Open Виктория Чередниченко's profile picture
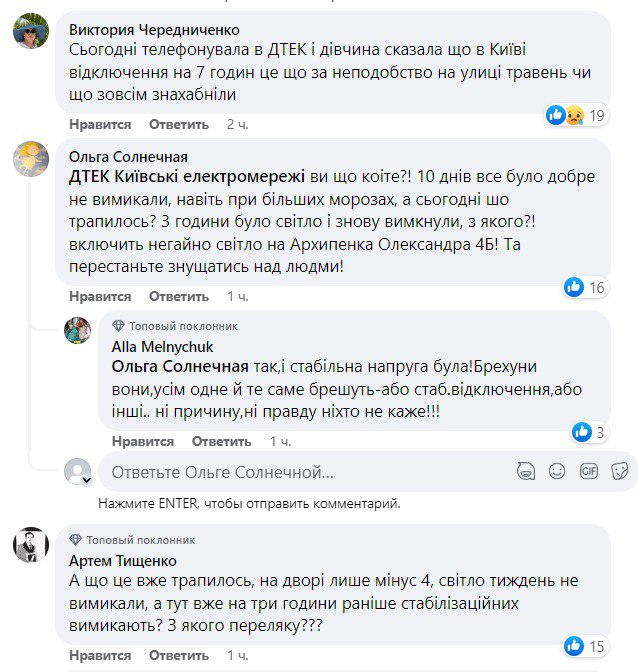This screenshot has width=638, height=672. (29, 34)
